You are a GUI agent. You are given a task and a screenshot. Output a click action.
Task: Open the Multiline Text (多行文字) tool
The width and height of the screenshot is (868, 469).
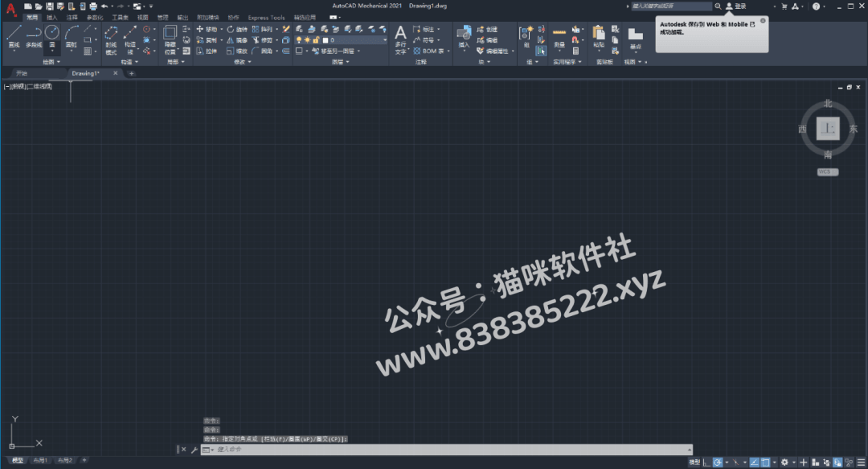tap(400, 40)
